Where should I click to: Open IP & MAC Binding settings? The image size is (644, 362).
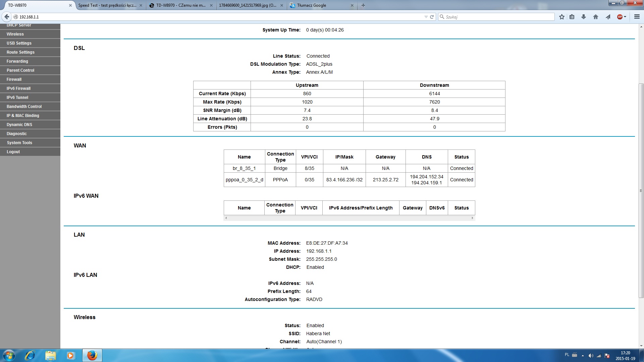click(30, 116)
